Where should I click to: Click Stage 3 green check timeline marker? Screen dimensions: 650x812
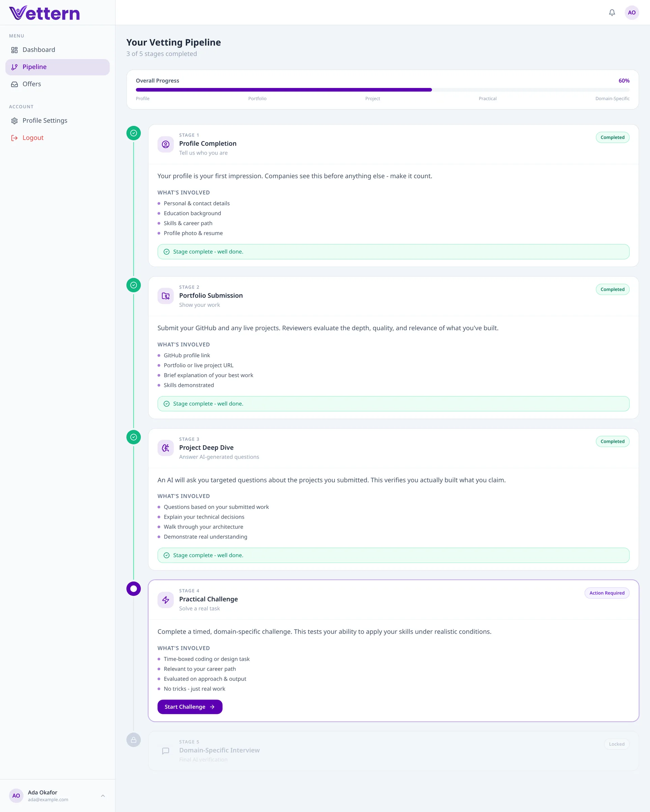click(x=133, y=437)
